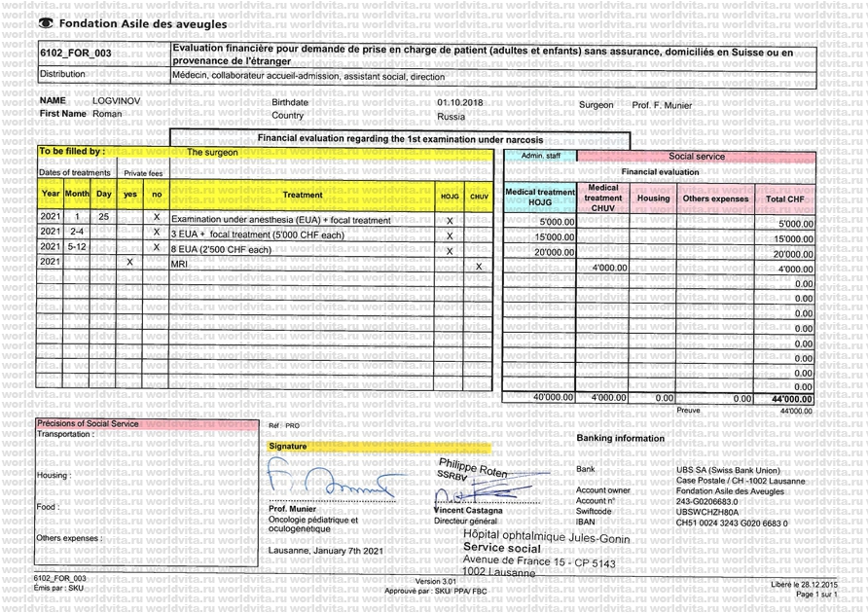The image size is (868, 614).
Task: Click the CHUV X mark in the MRI row
Action: pos(479,267)
